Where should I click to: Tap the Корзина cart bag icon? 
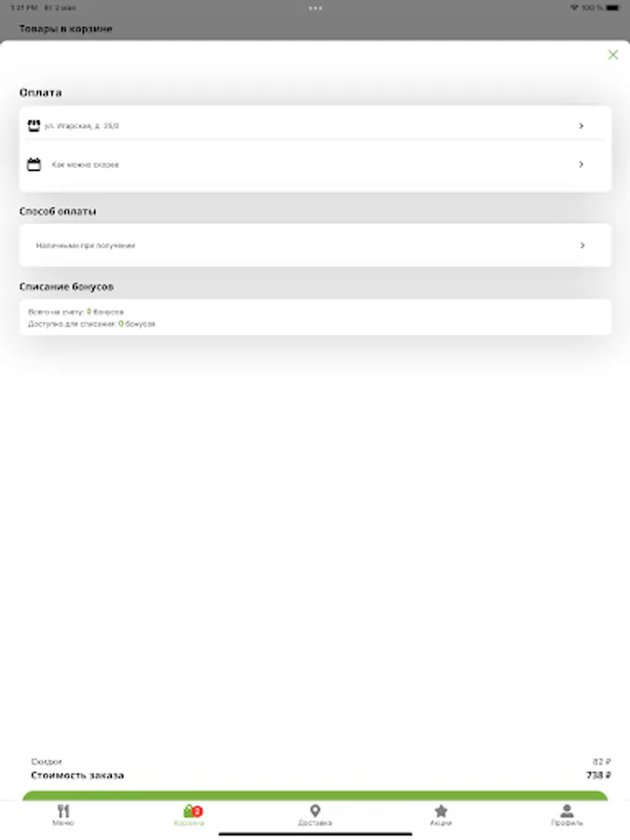tap(189, 812)
